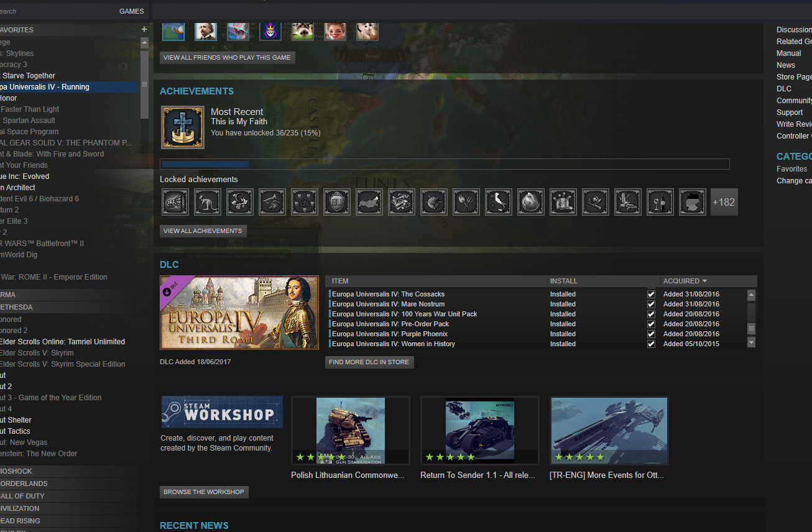This screenshot has height=532, width=812.
Task: Expand the CALL OF DUTY category
Action: (x=69, y=496)
